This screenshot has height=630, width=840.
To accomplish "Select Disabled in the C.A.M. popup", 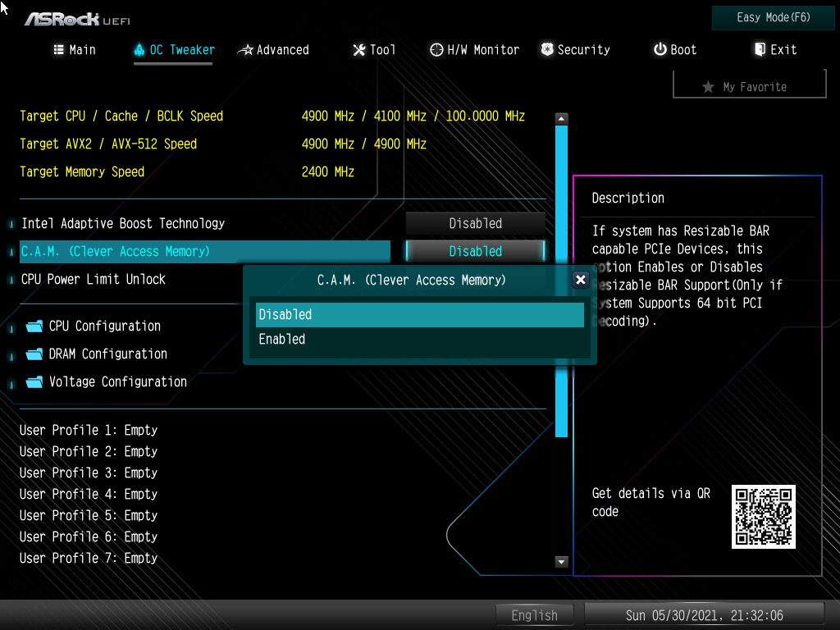I will point(419,315).
